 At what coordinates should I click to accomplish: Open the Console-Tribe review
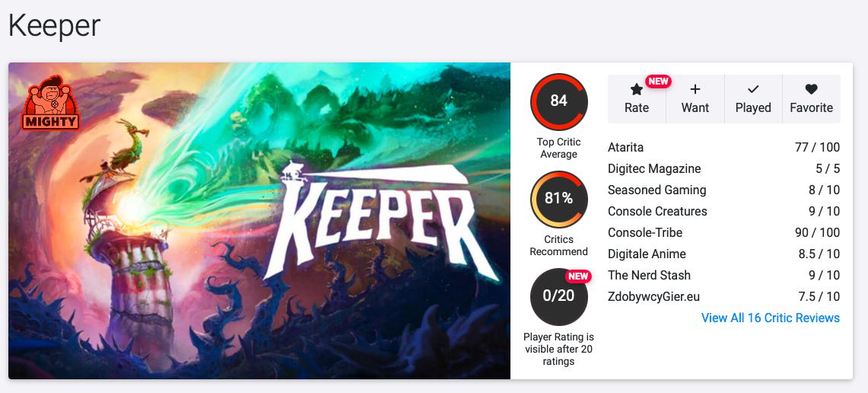pos(645,232)
